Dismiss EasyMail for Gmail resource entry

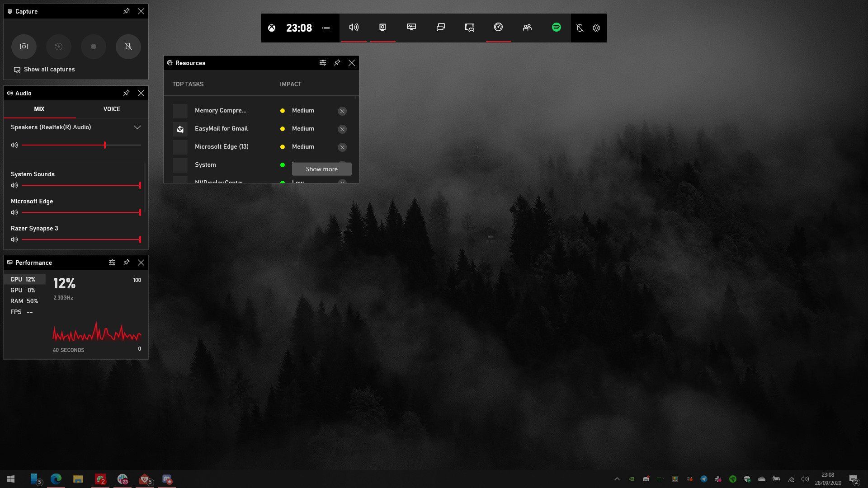tap(342, 129)
